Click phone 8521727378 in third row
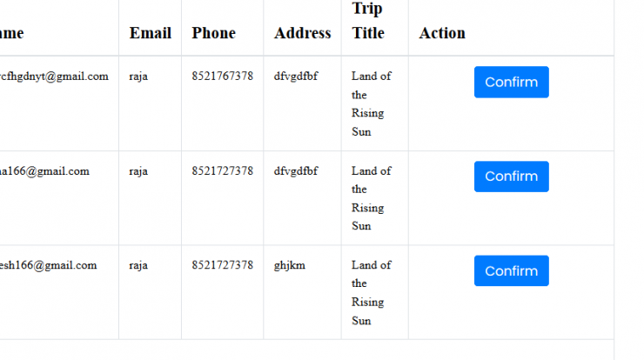 click(222, 265)
